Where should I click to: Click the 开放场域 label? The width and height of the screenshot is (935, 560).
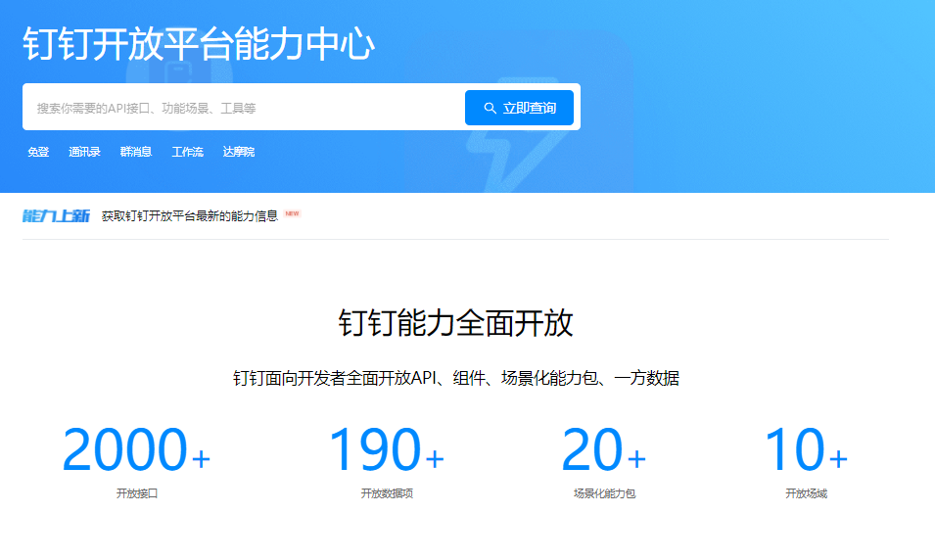coord(806,493)
